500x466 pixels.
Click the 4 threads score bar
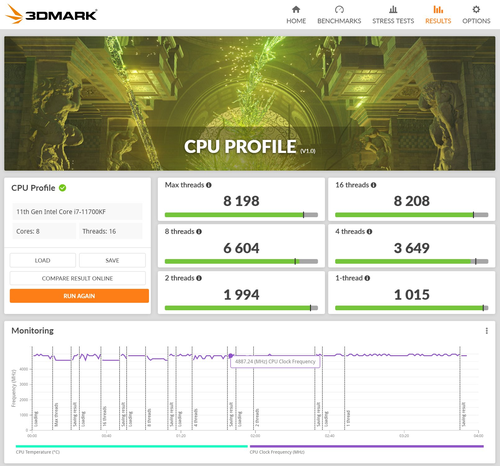click(x=412, y=262)
